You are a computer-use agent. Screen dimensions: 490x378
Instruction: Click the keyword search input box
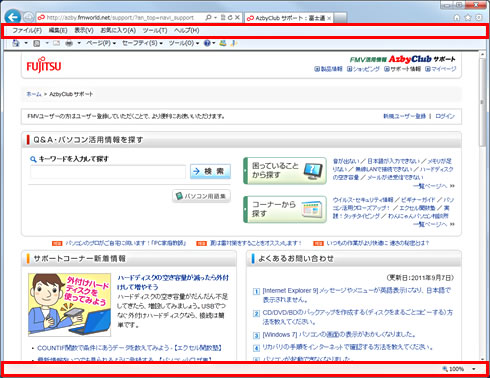[108, 172]
